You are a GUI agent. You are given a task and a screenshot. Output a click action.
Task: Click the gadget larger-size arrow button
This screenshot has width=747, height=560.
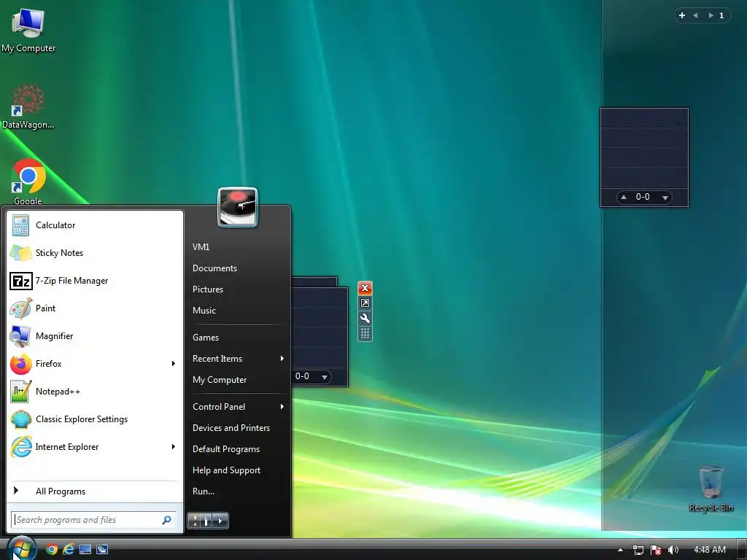pos(365,303)
